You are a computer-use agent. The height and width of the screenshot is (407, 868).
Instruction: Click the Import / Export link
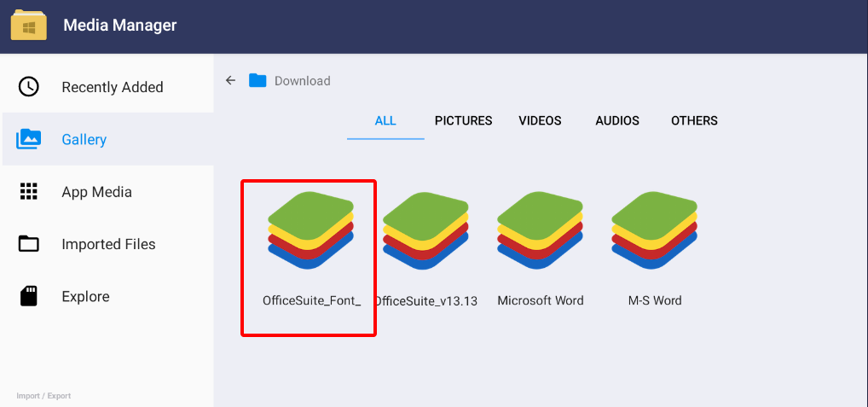43,396
